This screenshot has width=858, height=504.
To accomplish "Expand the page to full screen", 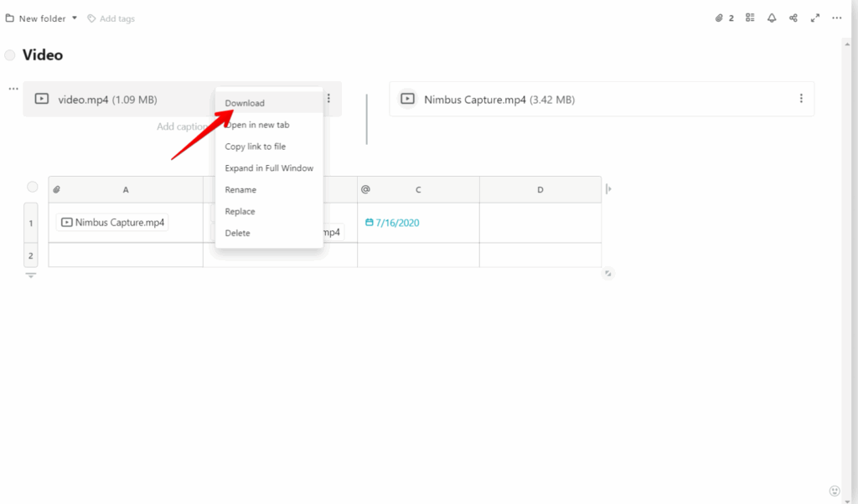I will 815,18.
